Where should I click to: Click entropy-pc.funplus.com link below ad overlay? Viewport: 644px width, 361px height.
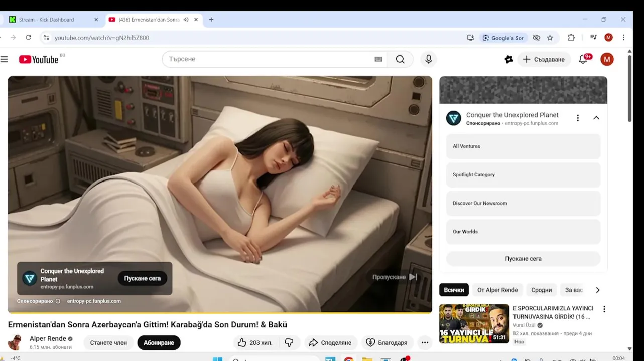(94, 301)
